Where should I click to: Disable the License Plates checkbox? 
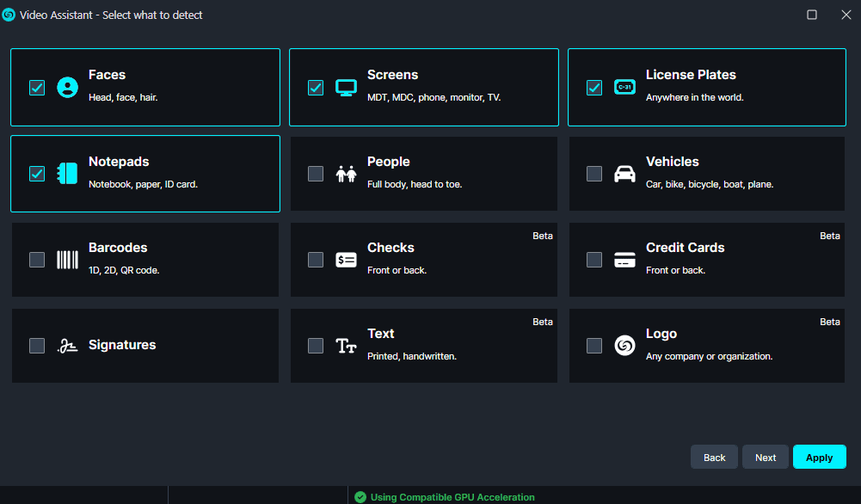point(594,88)
